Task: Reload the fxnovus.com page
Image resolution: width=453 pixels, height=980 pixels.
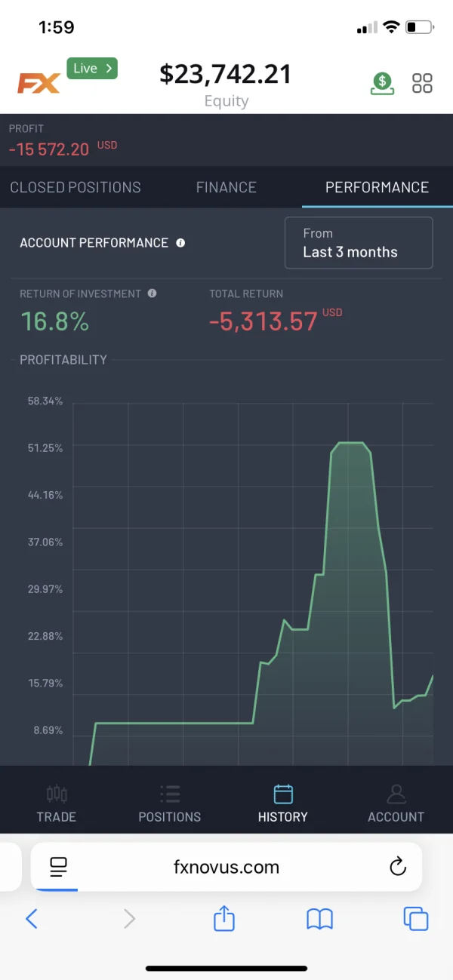Action: pyautogui.click(x=398, y=867)
